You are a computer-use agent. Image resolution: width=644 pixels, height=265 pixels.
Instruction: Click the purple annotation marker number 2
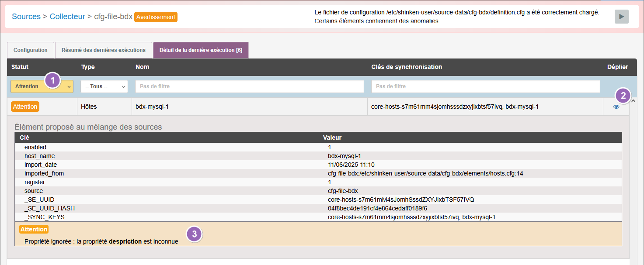(x=623, y=96)
